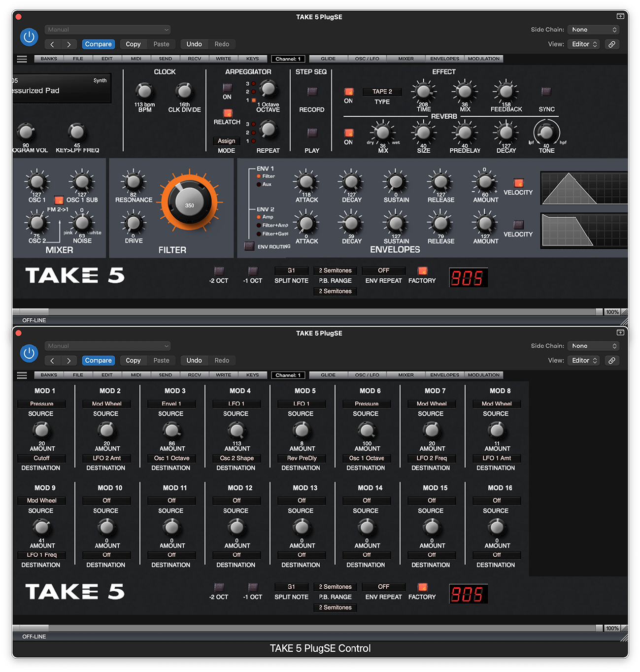Click the previous preset arrow in the top window
Viewport: 640px width, 672px height.
52,44
